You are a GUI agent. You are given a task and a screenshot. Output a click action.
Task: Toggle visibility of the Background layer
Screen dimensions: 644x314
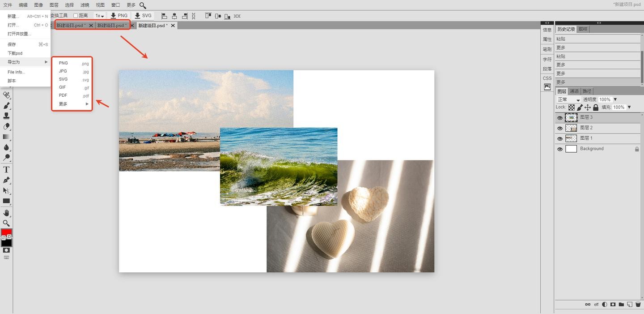pyautogui.click(x=559, y=149)
